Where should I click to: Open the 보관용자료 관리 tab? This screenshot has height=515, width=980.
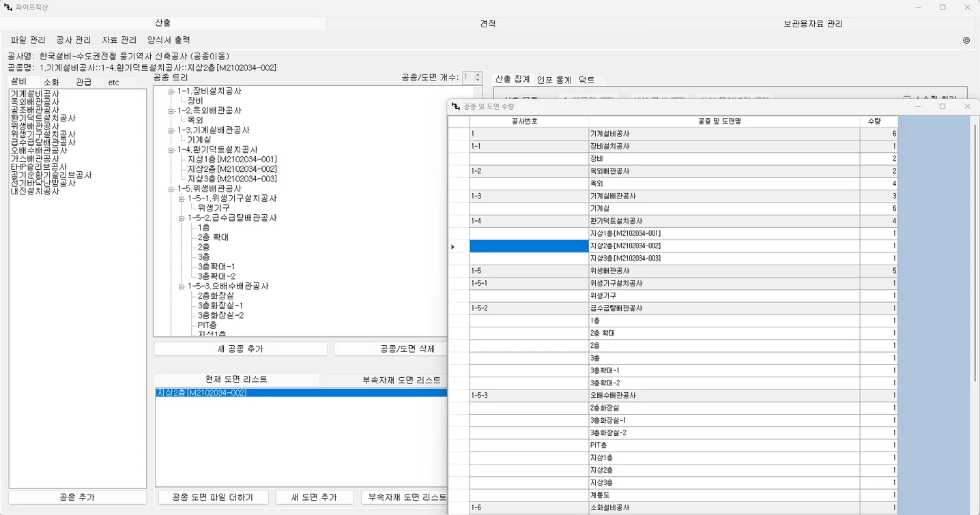[813, 23]
